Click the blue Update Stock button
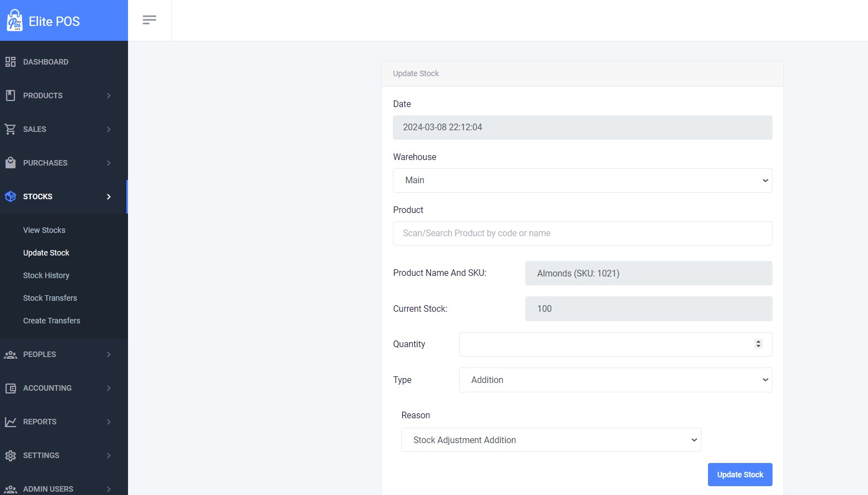Viewport: 868px width, 495px height. pyautogui.click(x=740, y=475)
